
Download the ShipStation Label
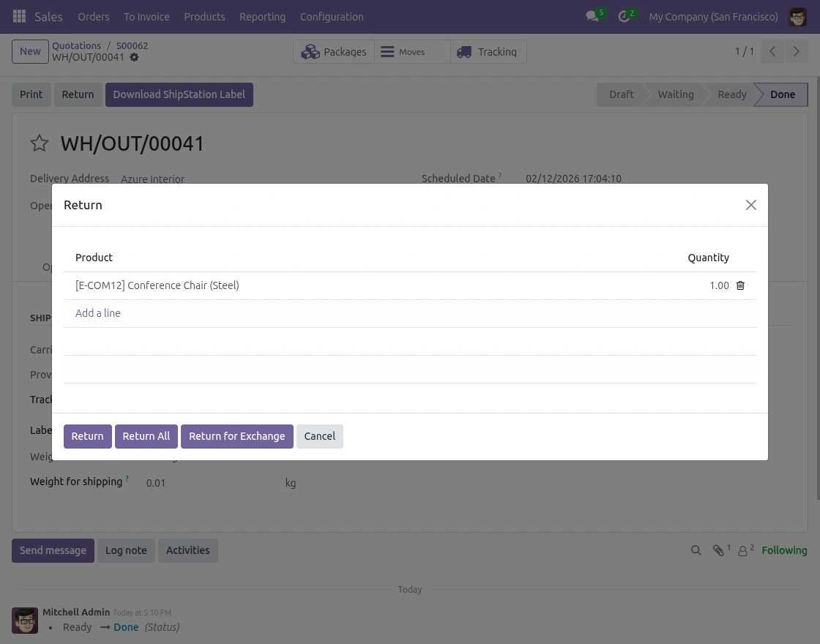click(x=179, y=94)
